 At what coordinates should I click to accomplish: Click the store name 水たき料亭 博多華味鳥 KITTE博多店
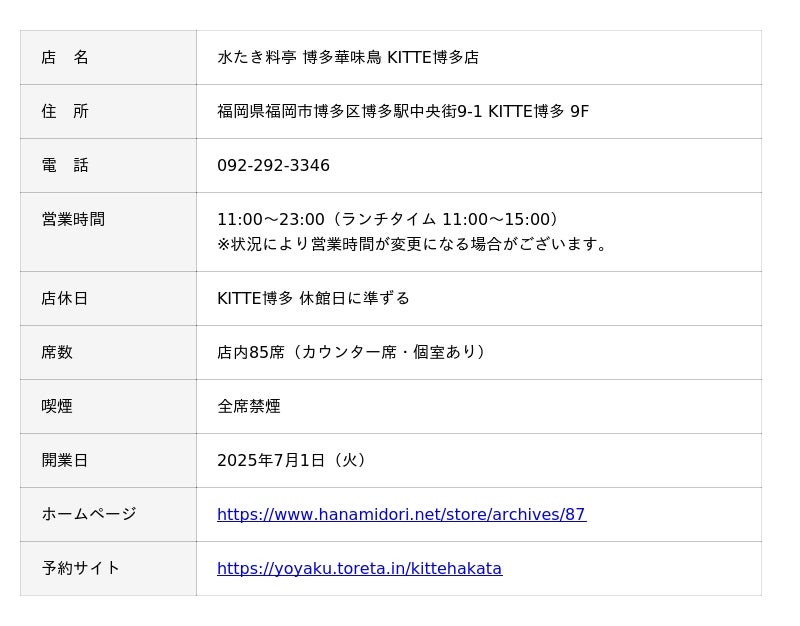[x=348, y=58]
